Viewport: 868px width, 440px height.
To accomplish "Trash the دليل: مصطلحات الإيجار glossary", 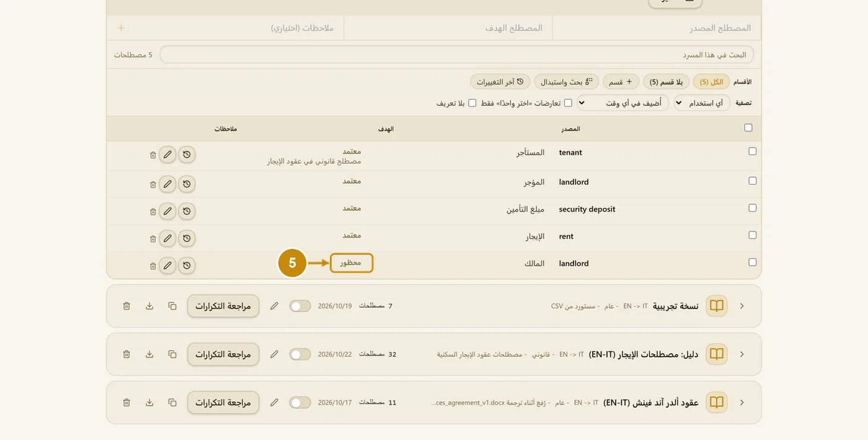I will pos(126,354).
